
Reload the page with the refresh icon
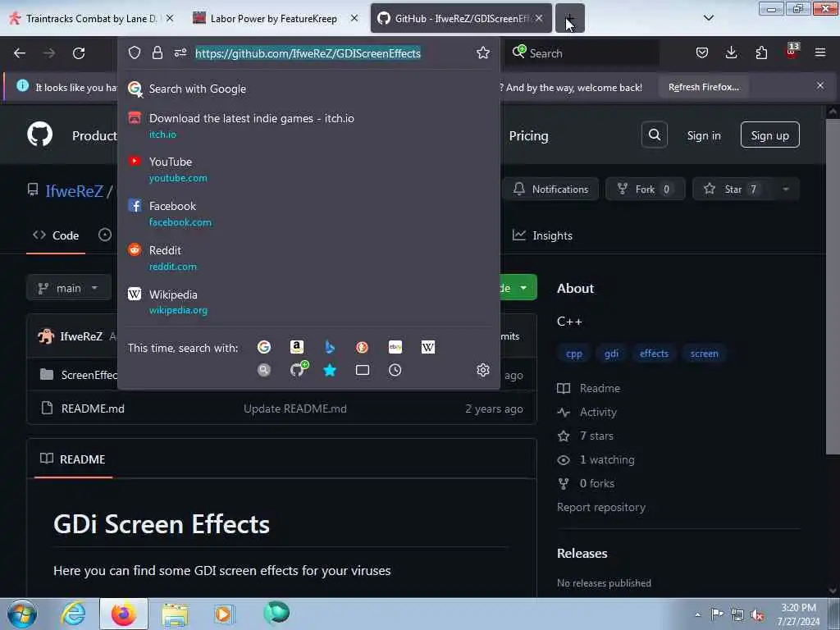[79, 53]
